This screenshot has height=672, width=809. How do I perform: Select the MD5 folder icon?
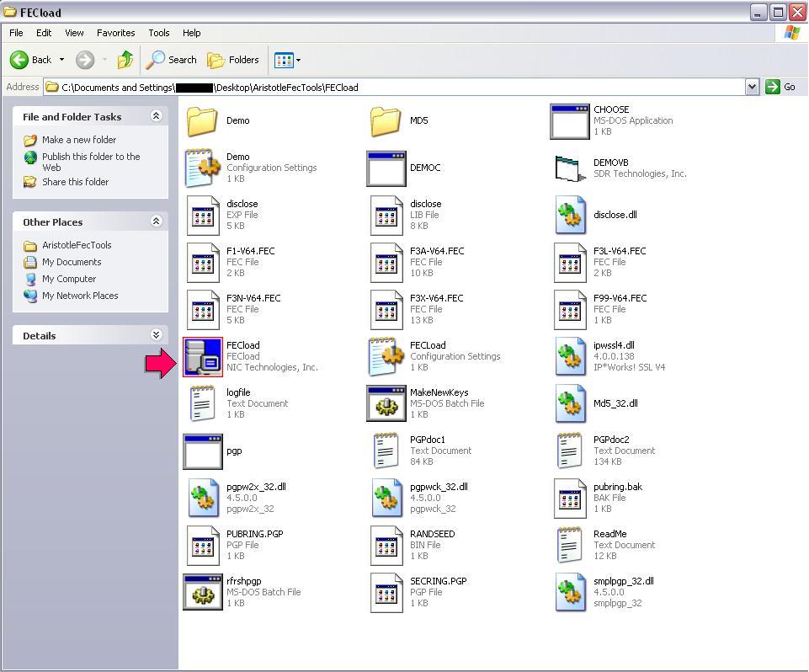click(x=386, y=120)
